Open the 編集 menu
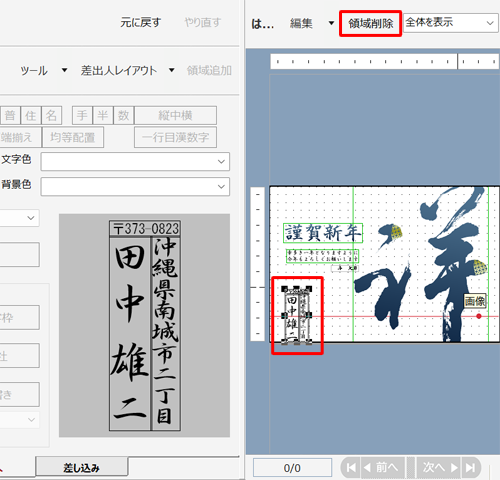Screen dimensions: 500x480 click(301, 23)
